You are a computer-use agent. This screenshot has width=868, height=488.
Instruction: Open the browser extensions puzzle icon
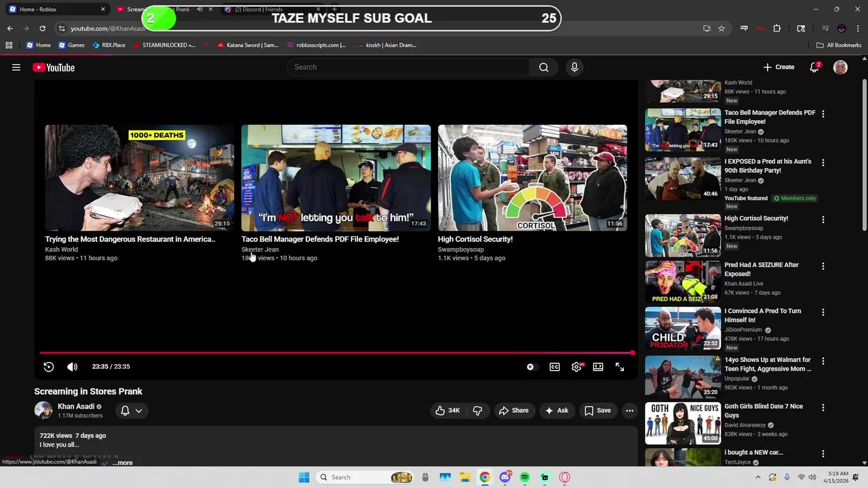coord(777,28)
